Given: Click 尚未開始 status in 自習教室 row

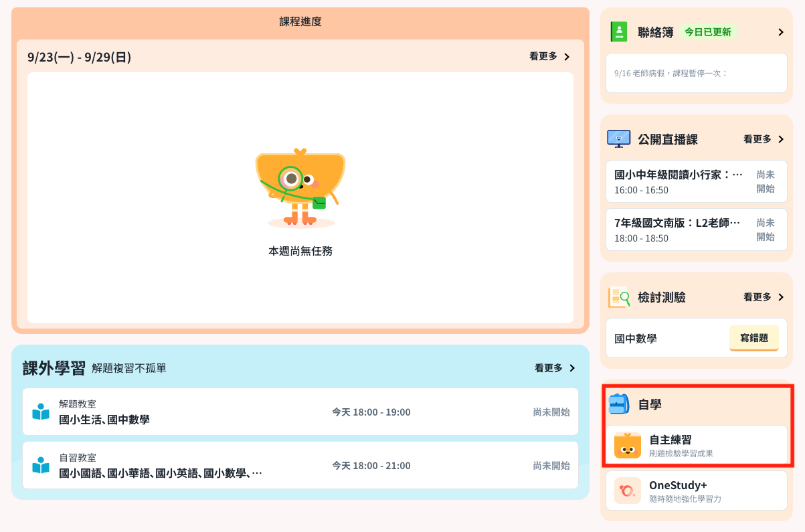Looking at the screenshot, I should [551, 466].
